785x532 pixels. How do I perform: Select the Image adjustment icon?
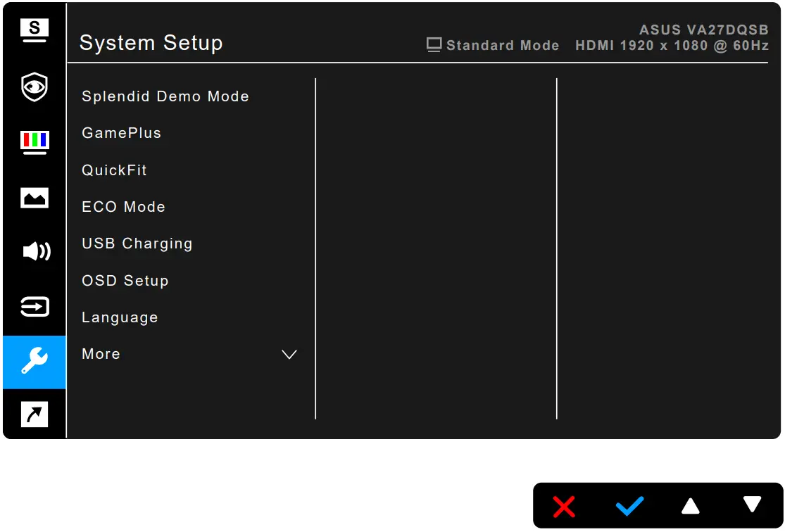[34, 198]
